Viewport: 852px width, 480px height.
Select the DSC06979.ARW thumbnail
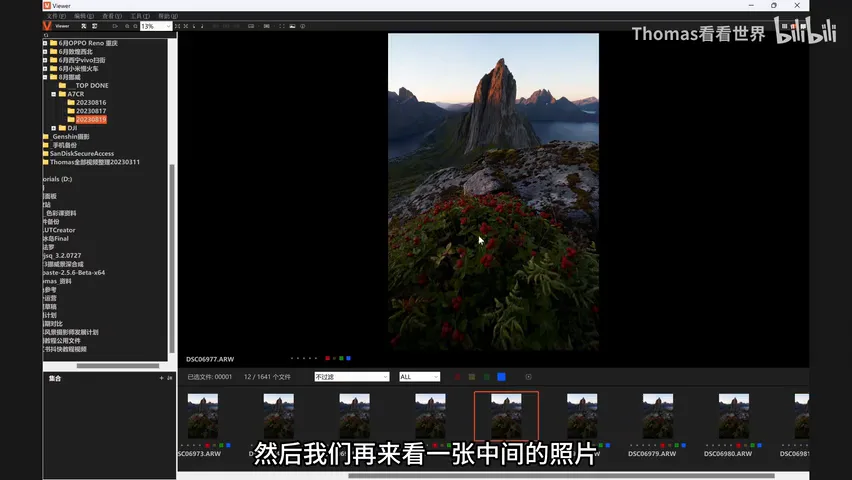(657, 422)
